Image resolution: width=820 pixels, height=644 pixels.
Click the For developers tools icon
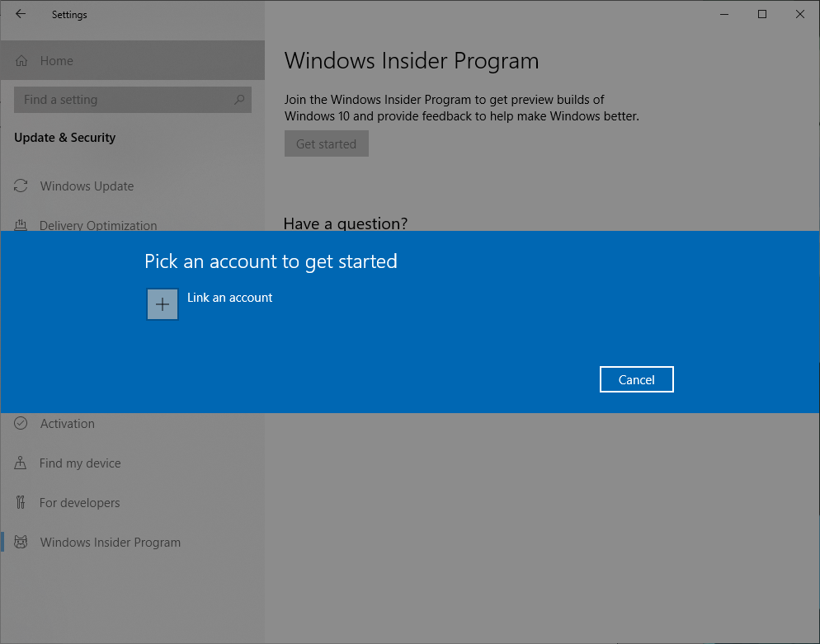(21, 502)
